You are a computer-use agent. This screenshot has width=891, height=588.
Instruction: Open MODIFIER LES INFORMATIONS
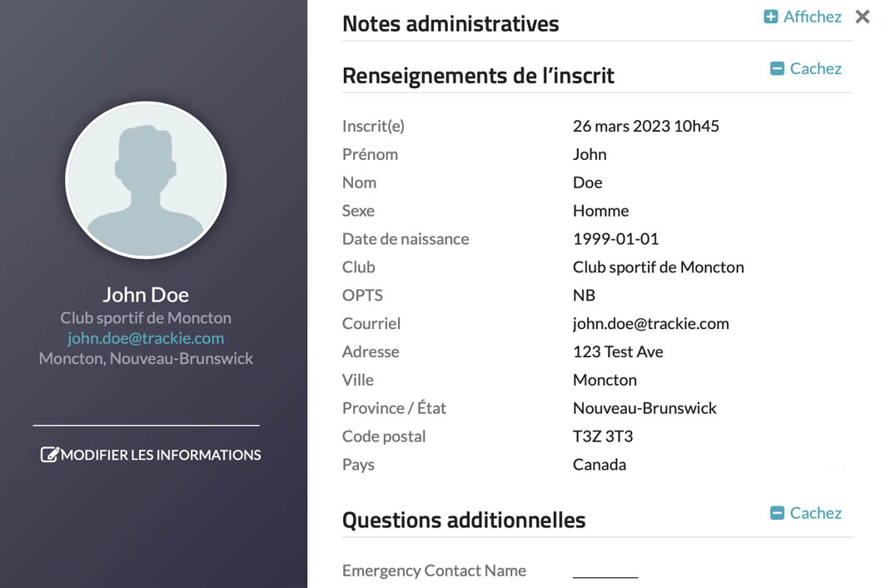pos(161,455)
